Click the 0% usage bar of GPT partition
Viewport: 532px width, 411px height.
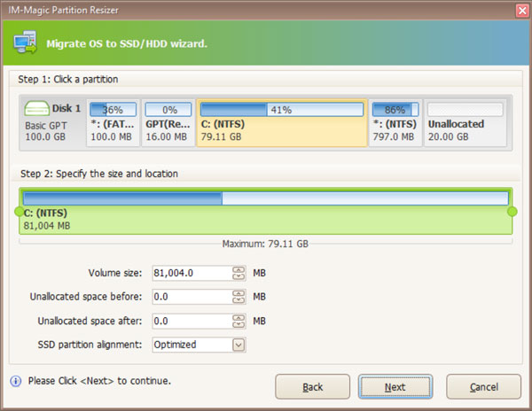[168, 110]
